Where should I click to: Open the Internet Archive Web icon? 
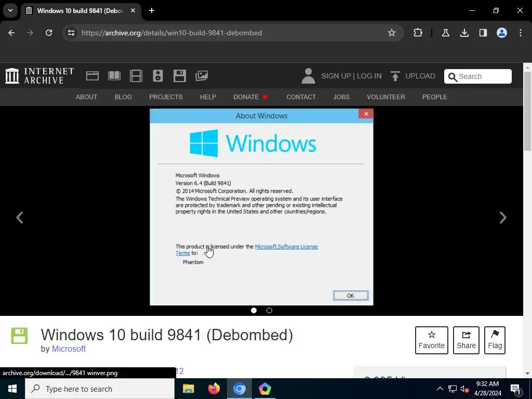tap(92, 76)
